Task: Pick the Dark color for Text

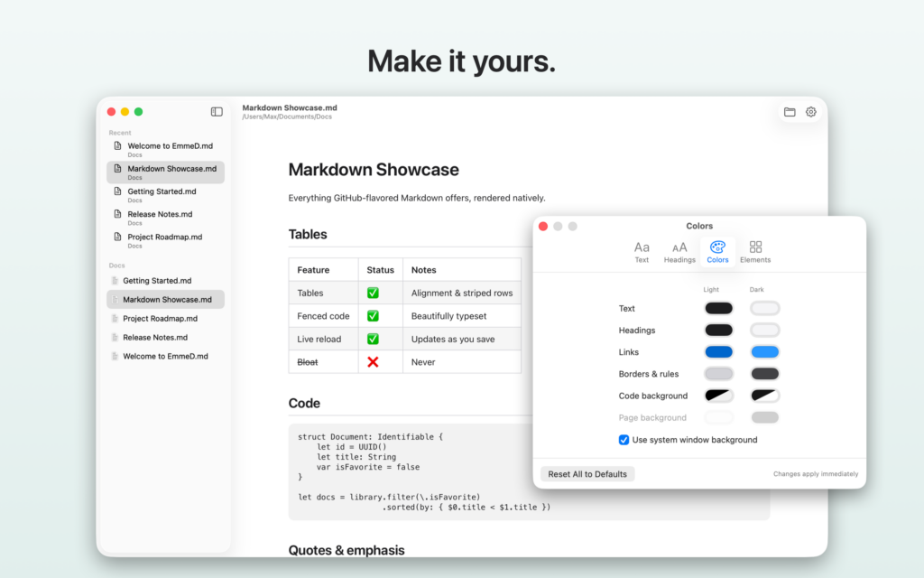Action: [764, 309]
